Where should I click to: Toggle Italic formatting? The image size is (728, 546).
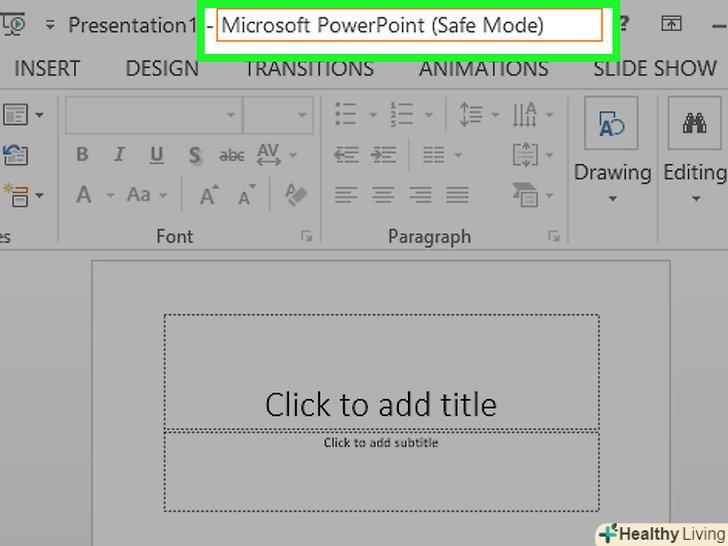pos(119,154)
